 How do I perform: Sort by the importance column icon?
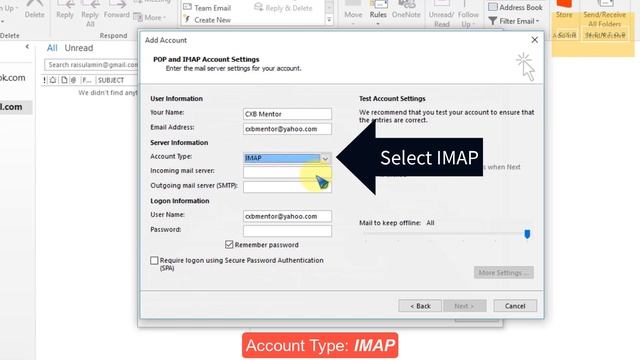pos(44,80)
